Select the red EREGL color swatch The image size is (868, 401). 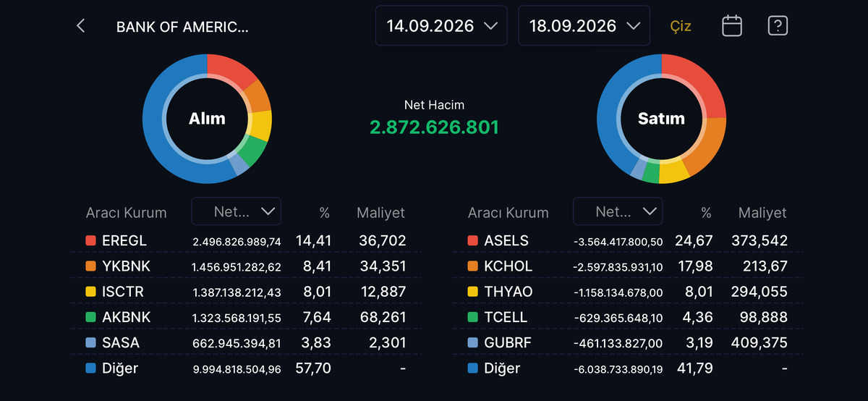point(90,240)
